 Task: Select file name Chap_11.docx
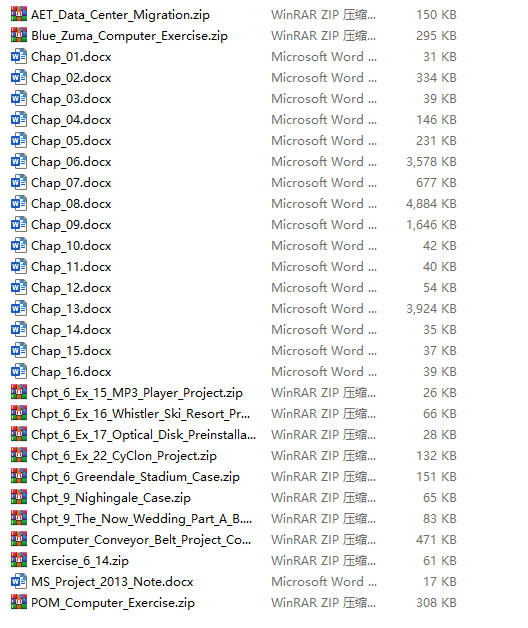[x=71, y=267]
